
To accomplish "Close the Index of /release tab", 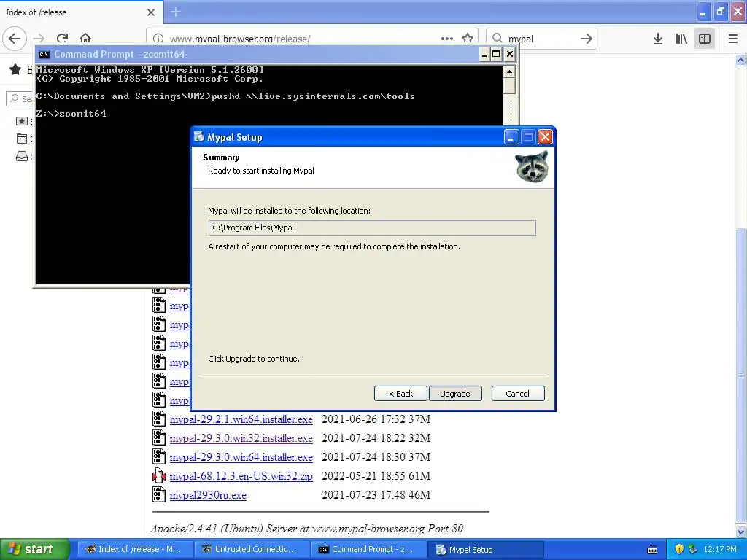I will (151, 12).
